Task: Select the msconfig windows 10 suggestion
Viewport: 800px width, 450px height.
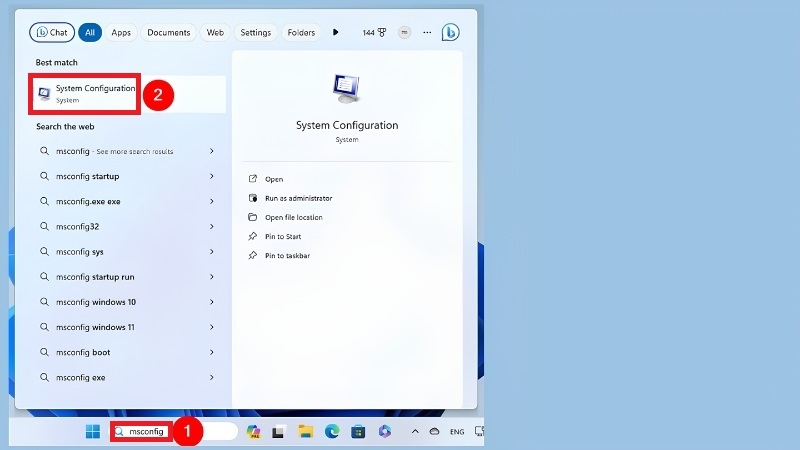Action: coord(127,302)
